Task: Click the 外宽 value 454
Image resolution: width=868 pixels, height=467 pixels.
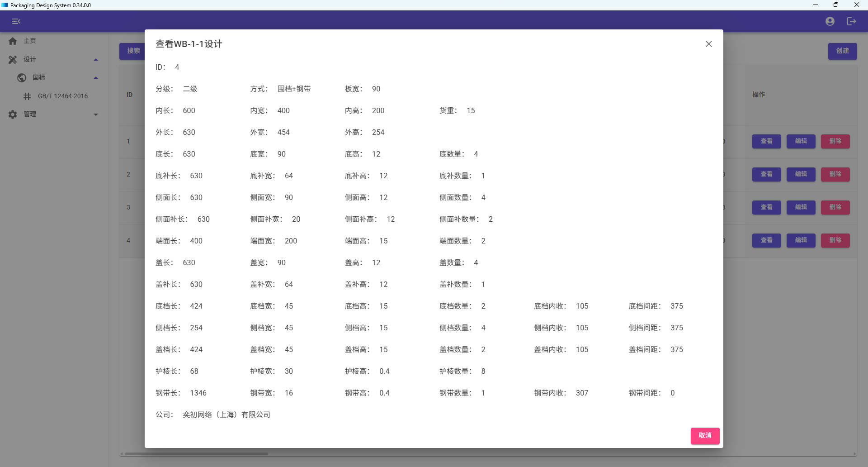Action: [284, 132]
